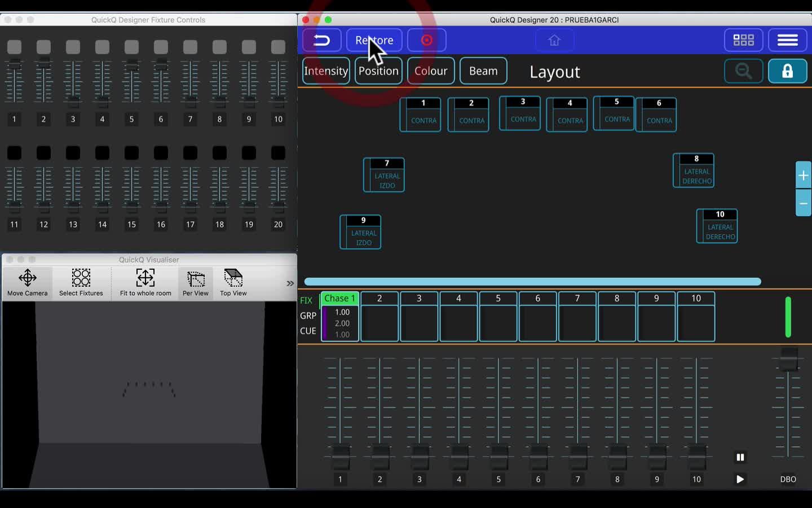Click fixture fader 6 in Fixture Controls

pyautogui.click(x=161, y=65)
